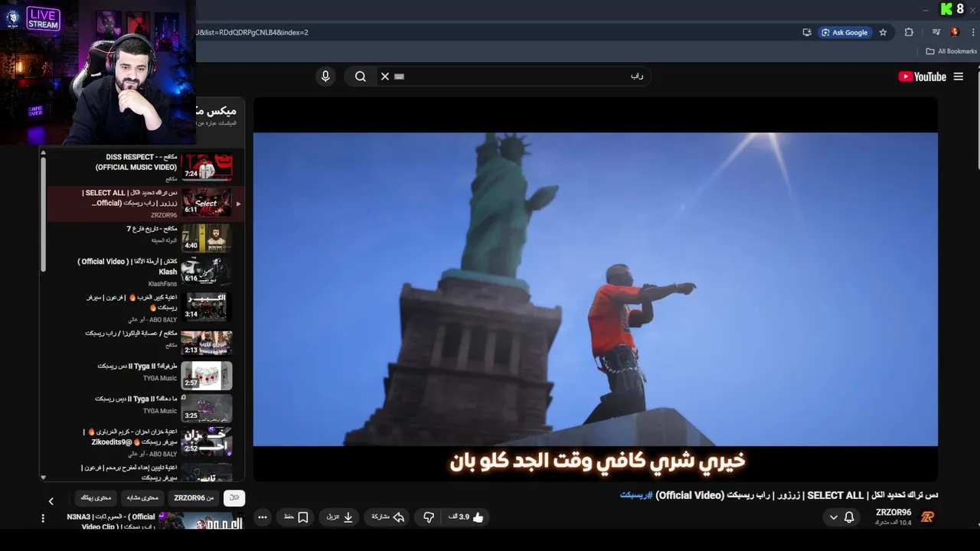Clear the search box with X

click(x=385, y=77)
